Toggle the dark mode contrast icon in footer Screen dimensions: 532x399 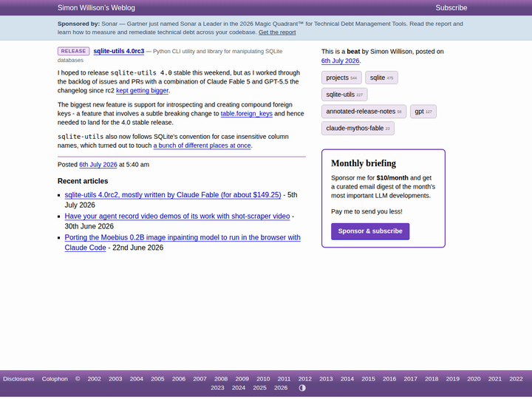[x=302, y=388]
